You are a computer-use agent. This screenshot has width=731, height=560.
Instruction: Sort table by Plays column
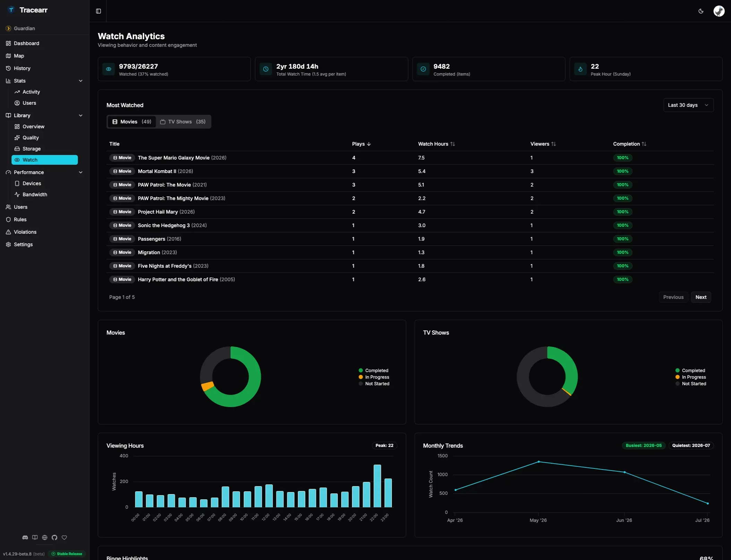(361, 144)
